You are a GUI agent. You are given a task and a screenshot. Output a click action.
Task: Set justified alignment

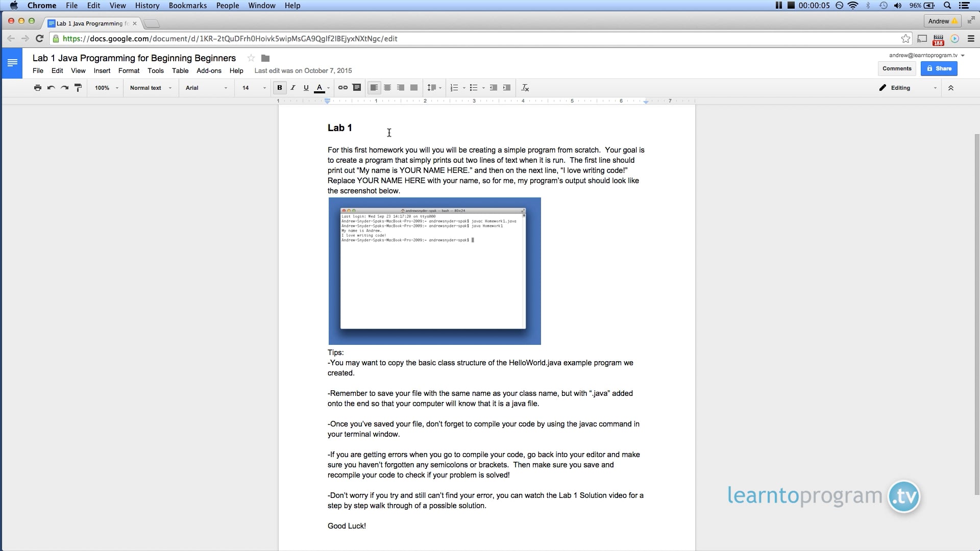[414, 88]
